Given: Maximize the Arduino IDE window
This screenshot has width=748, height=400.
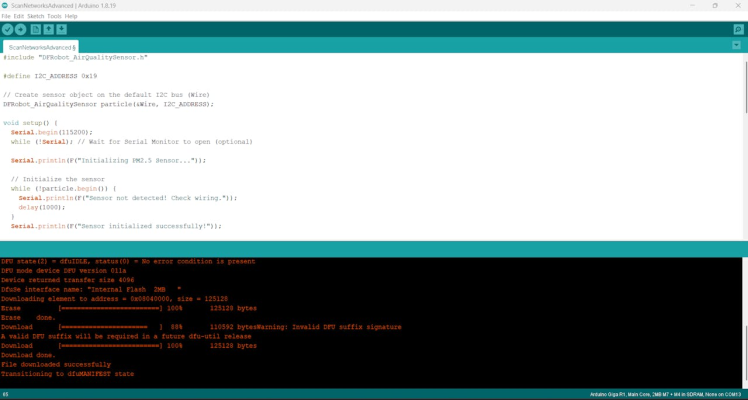Looking at the screenshot, I should pos(715,6).
